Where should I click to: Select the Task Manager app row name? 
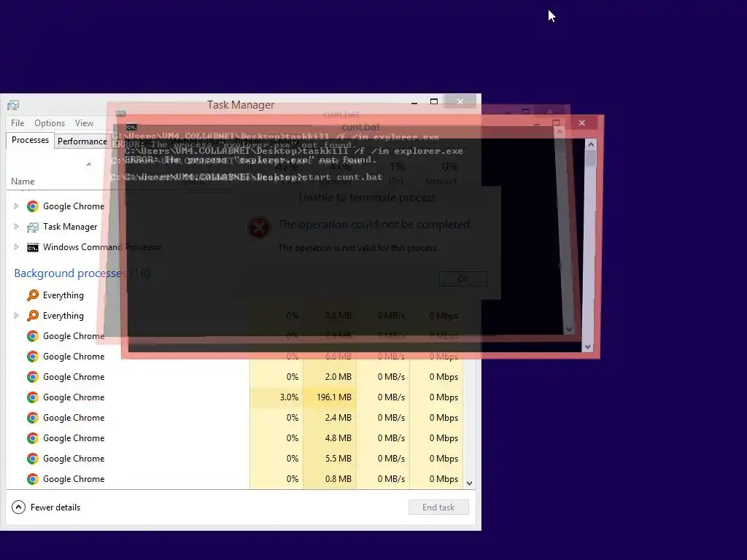click(70, 227)
